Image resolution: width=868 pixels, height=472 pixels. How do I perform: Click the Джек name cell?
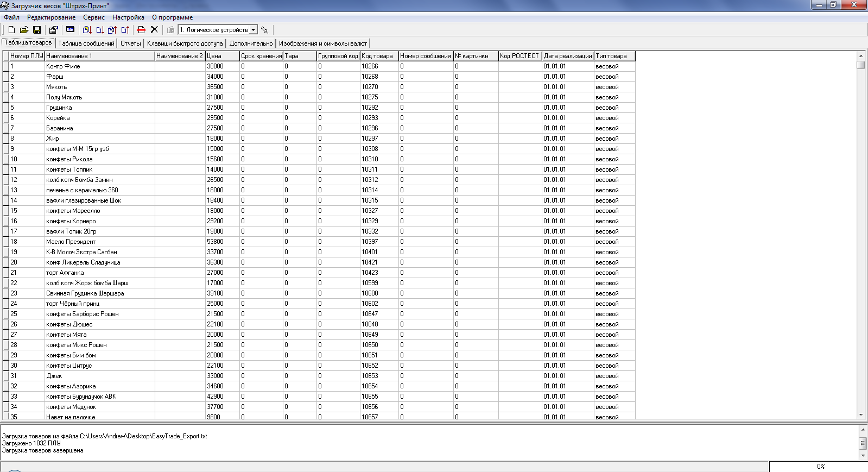pyautogui.click(x=100, y=376)
